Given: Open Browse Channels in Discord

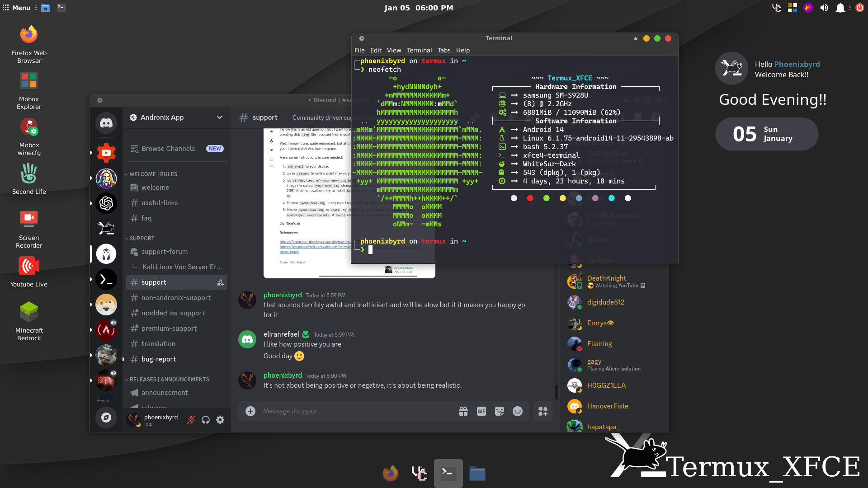Looking at the screenshot, I should (177, 149).
